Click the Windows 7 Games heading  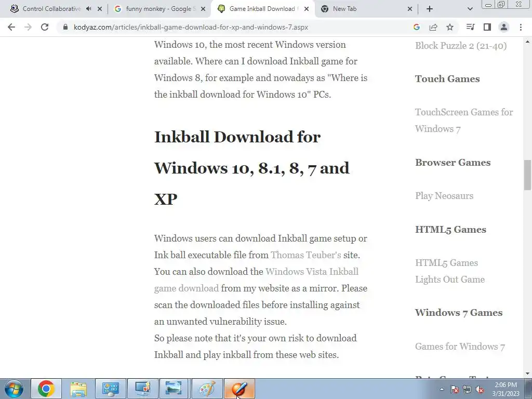459,312
